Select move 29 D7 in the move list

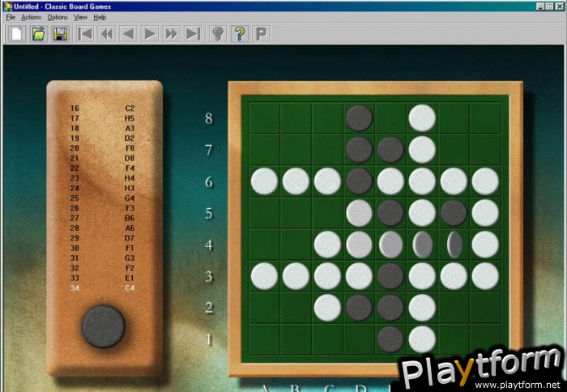pyautogui.click(x=102, y=238)
